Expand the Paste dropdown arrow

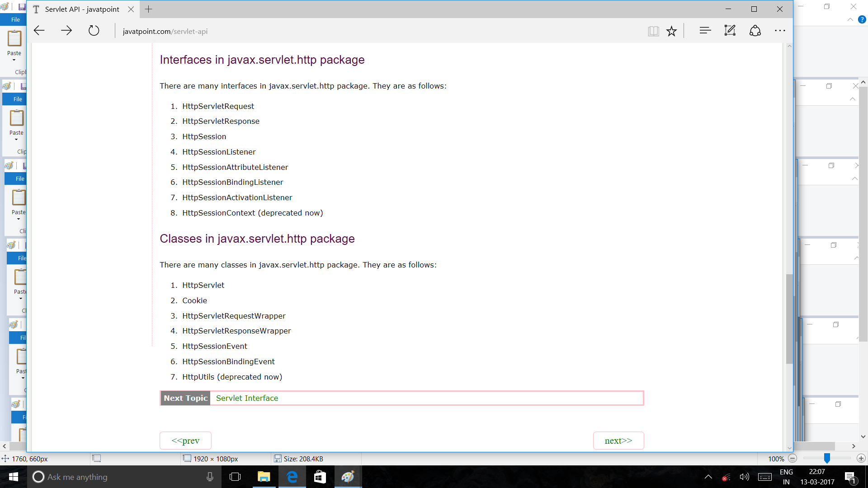pos(14,60)
